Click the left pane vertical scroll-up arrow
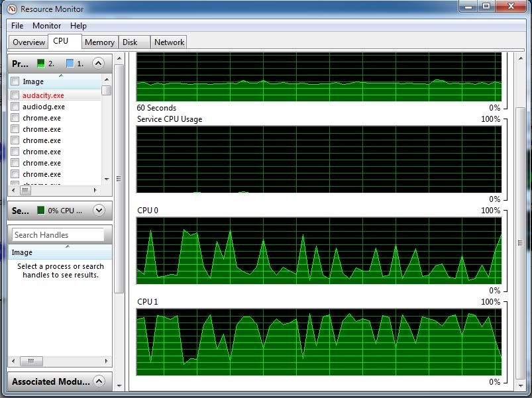532x398 pixels. point(119,59)
